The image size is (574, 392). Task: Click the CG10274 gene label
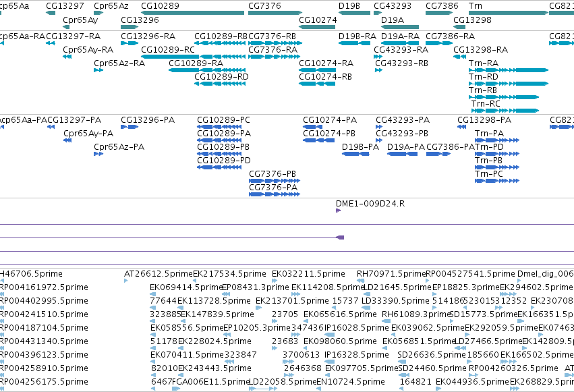(318, 20)
